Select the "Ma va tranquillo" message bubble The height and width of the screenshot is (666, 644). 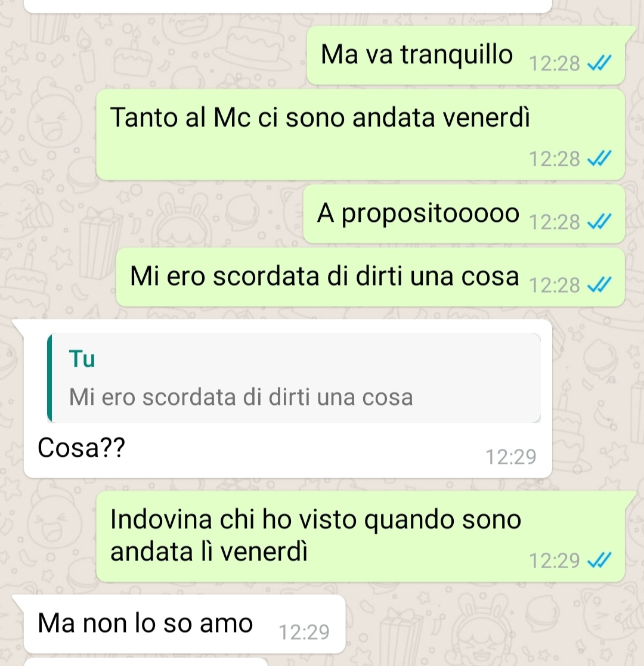point(466,55)
